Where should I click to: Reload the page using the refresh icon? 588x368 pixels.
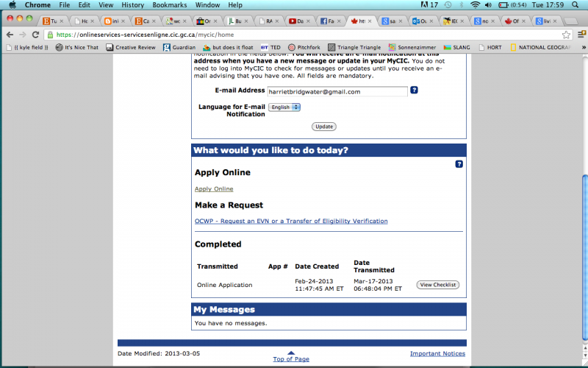point(35,34)
